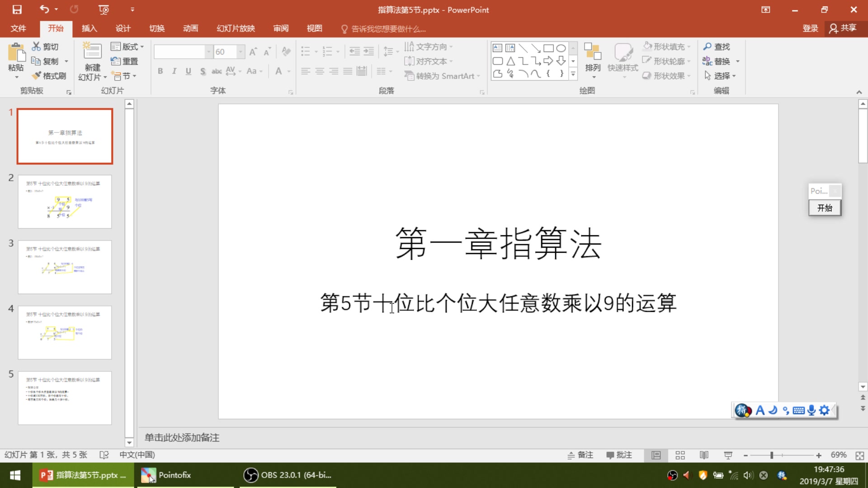
Task: Toggle the Notes pane in status bar
Action: click(x=580, y=455)
